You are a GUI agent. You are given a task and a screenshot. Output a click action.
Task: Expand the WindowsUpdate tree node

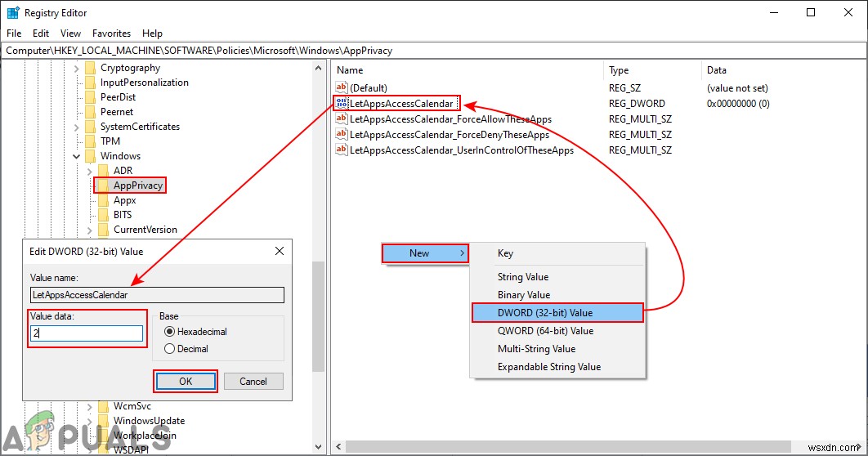[x=90, y=421]
